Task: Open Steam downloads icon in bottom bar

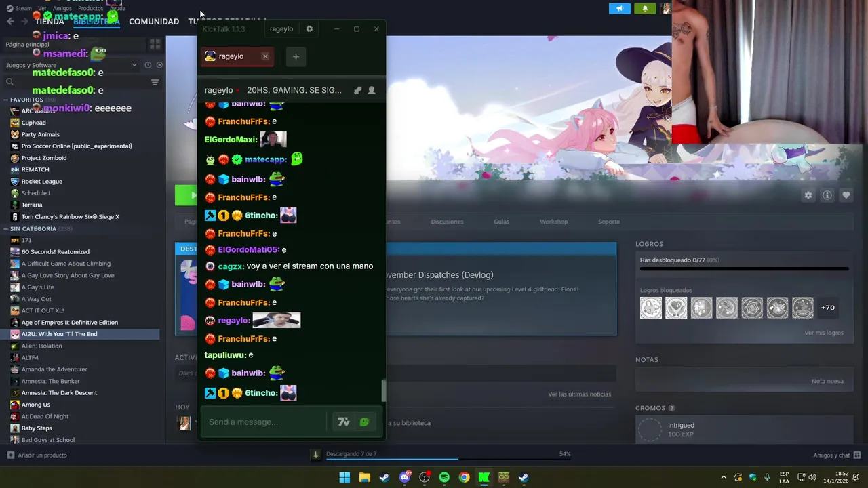Action: click(315, 455)
